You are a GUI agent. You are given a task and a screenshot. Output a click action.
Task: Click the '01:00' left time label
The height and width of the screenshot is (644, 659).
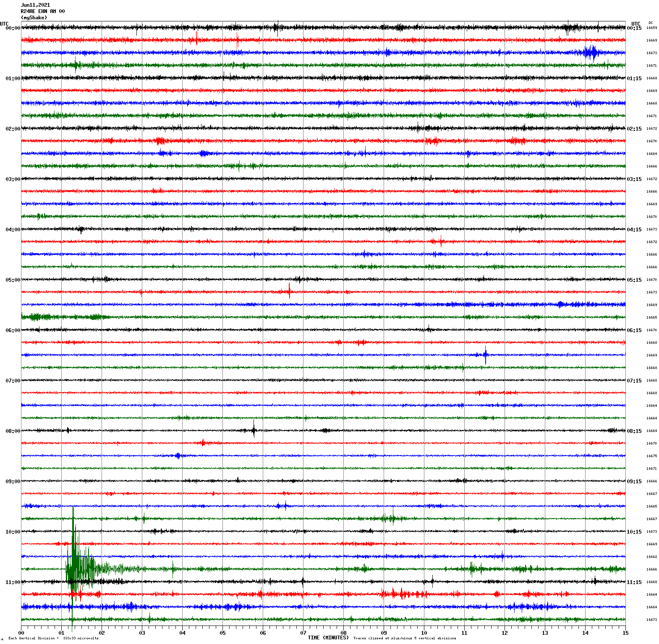point(13,79)
